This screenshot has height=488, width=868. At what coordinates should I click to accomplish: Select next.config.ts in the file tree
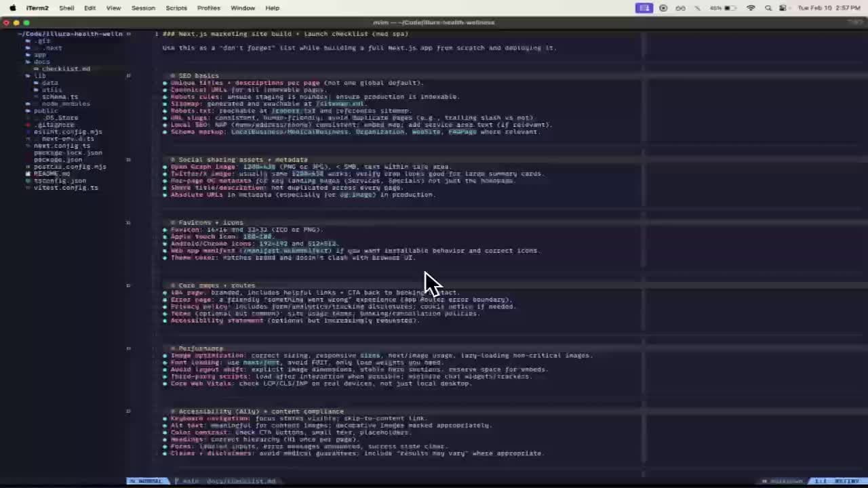tap(62, 146)
